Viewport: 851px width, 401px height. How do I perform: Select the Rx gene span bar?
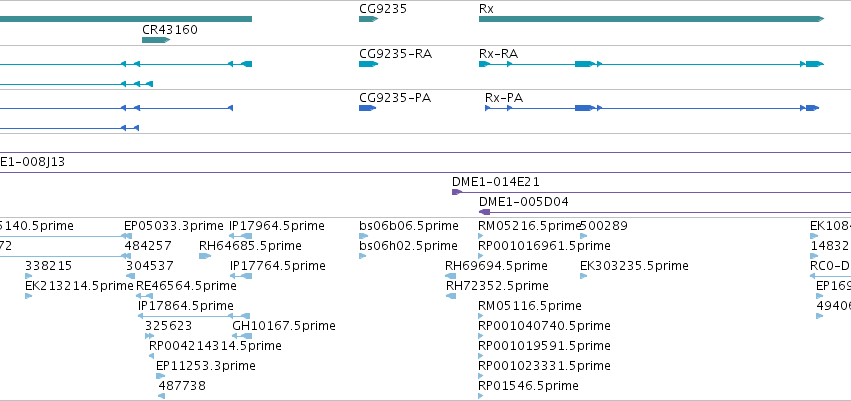pyautogui.click(x=651, y=19)
